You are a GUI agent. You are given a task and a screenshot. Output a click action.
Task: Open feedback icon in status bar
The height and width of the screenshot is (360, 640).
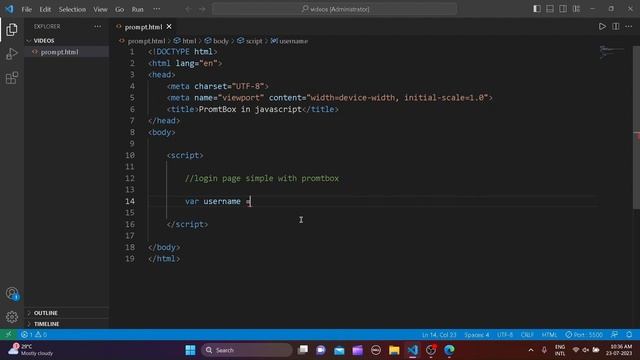tap(614, 335)
